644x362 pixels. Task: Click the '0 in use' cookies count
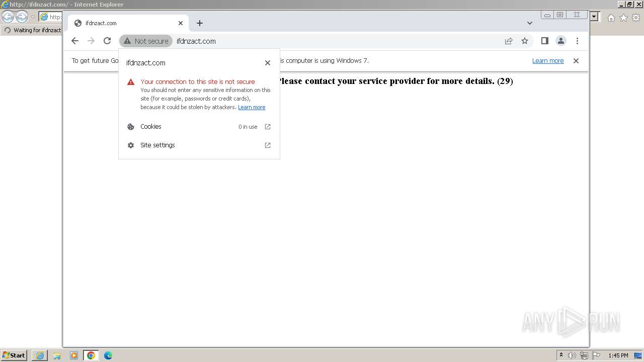[x=248, y=127]
